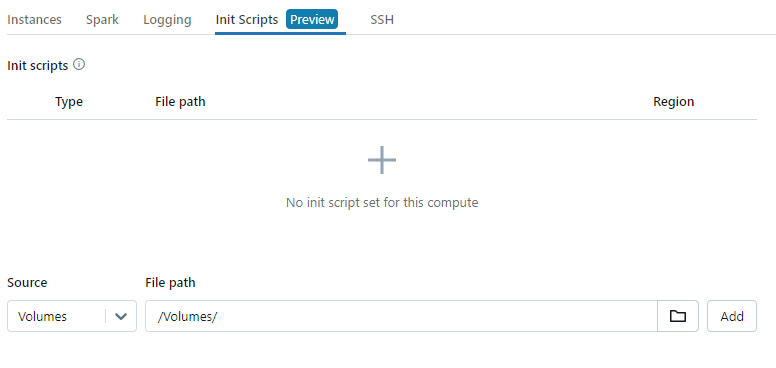
Task: Open the folder browse icon for file path
Action: tap(678, 316)
